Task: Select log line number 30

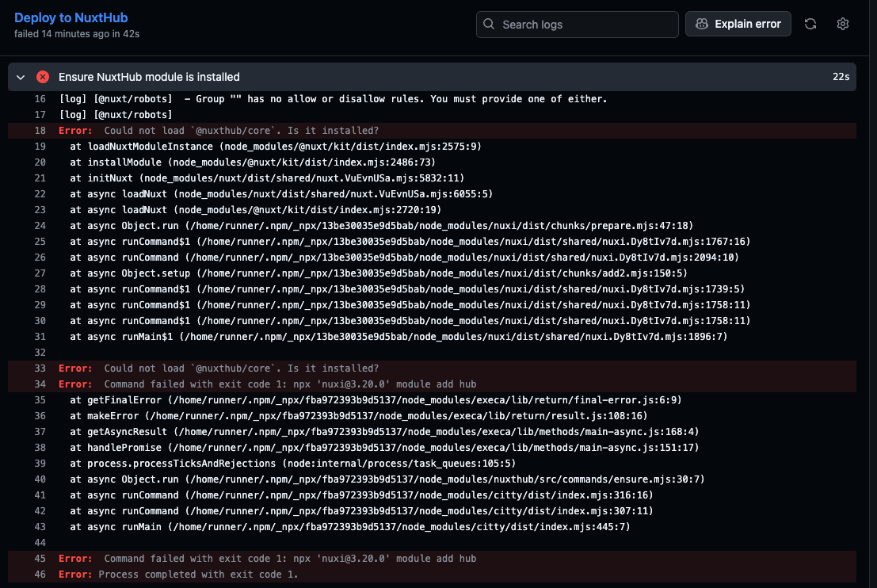Action: [40, 321]
